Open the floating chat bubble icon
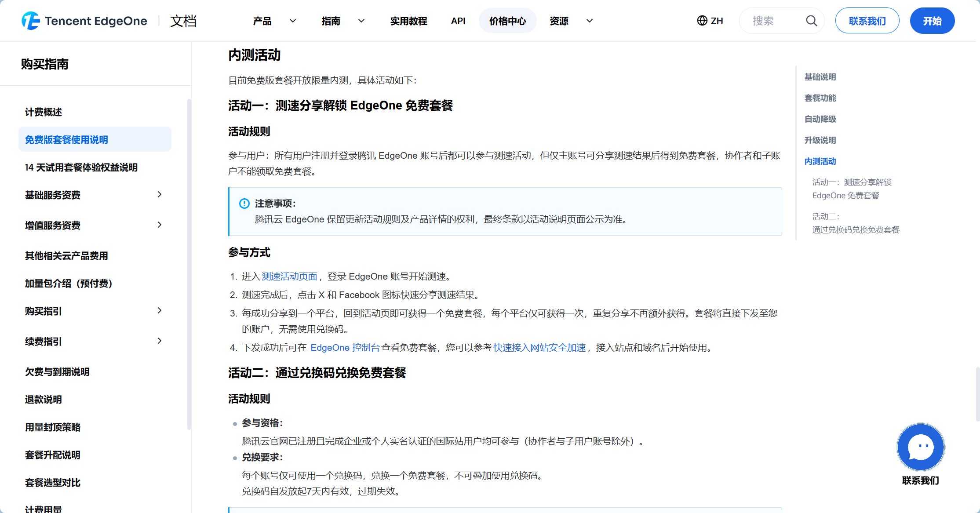Screen dimensions: 980x513 920,447
